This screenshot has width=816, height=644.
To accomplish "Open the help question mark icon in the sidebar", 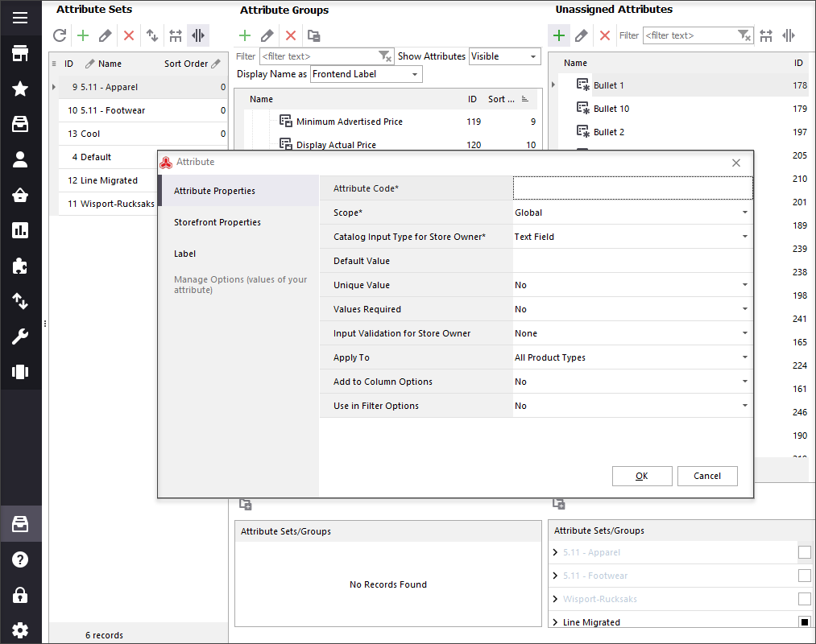I will (20, 559).
